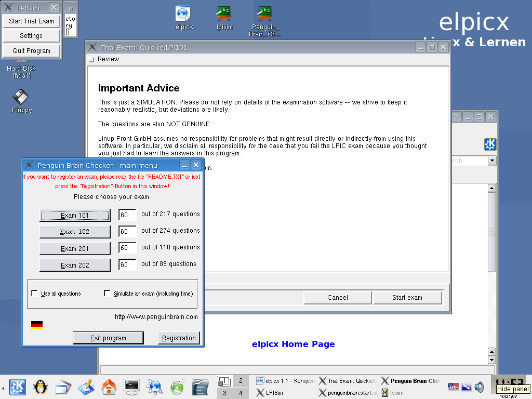Open Settings in LPISim window
532x399 pixels.
click(31, 36)
